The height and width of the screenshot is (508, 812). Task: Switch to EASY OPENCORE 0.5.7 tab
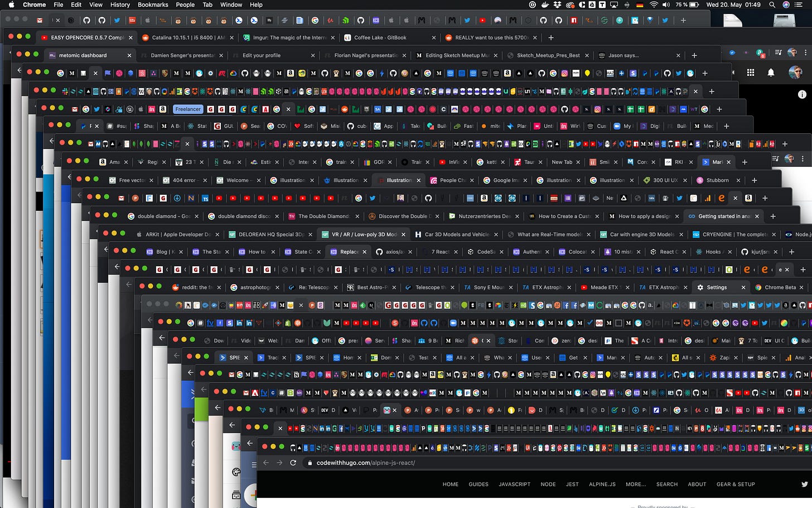86,37
